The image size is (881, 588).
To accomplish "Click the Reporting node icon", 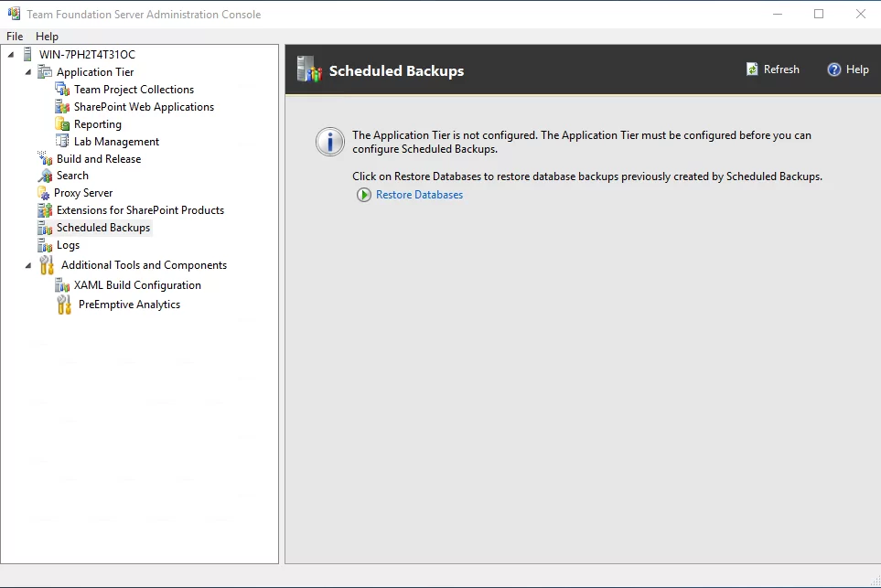I will [62, 124].
